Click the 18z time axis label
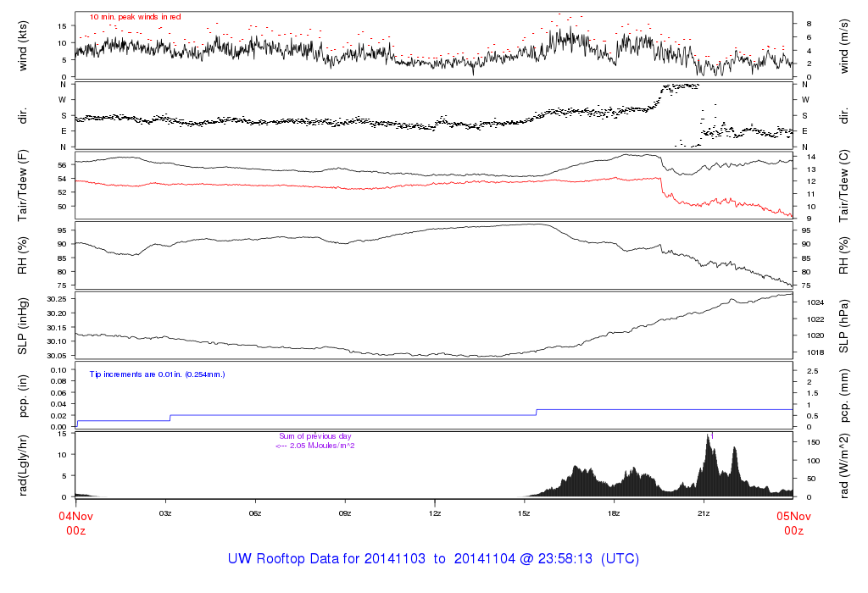Viewport: 868px width, 593px height. tap(615, 513)
